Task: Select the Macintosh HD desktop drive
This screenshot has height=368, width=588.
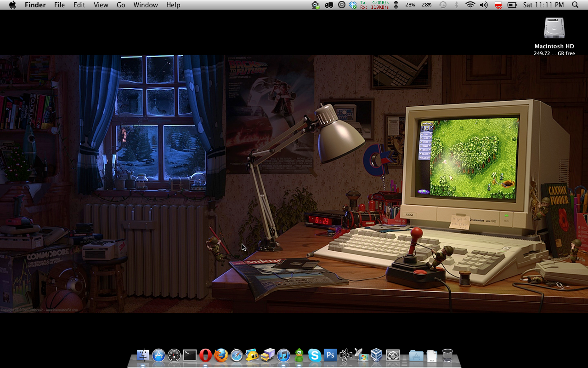Action: [554, 29]
